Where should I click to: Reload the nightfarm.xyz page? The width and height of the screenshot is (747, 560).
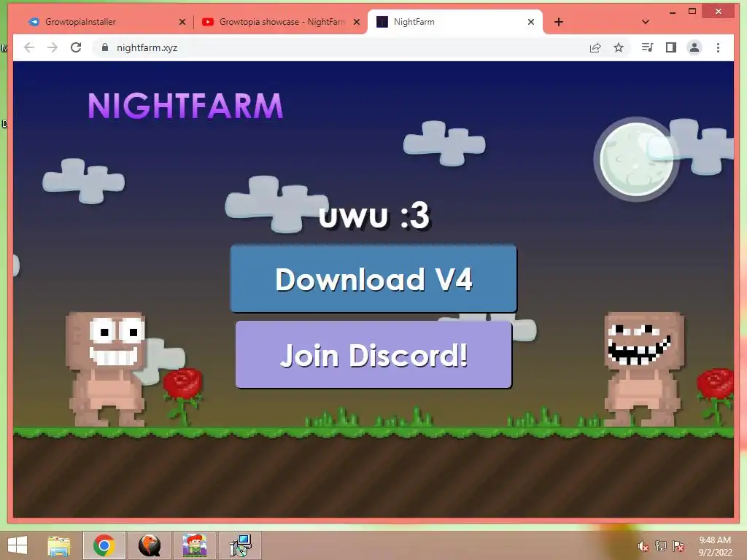tap(76, 47)
